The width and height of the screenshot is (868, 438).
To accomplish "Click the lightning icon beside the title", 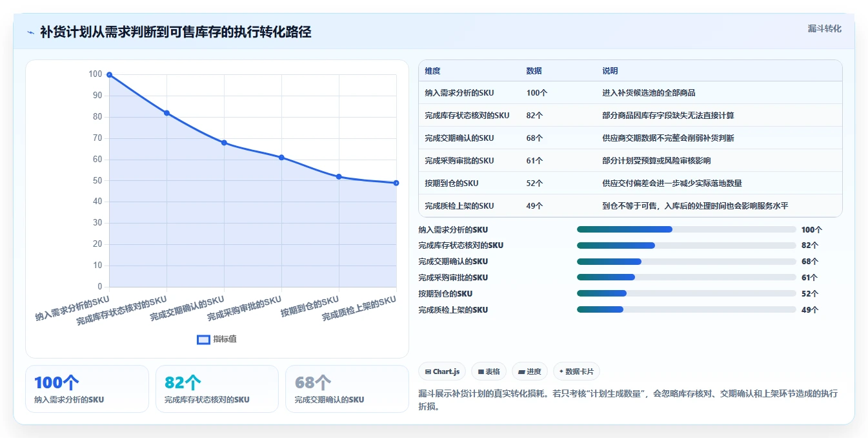I will coord(31,32).
